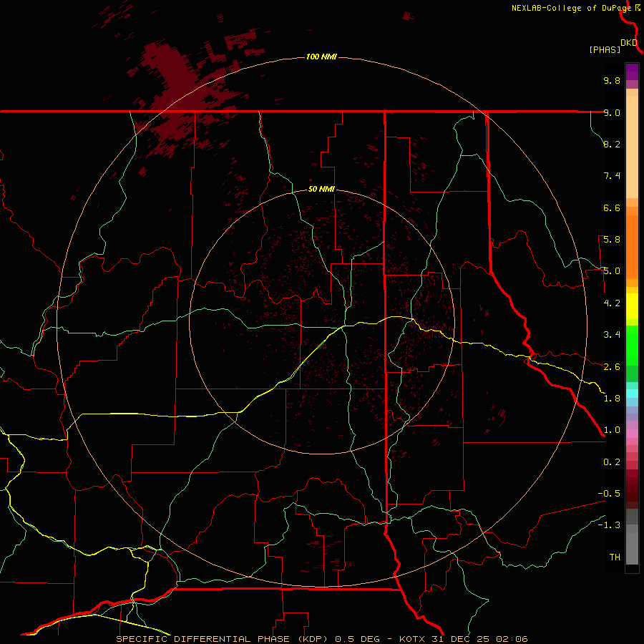Click the 02:06 timestamp in caption

point(512,639)
